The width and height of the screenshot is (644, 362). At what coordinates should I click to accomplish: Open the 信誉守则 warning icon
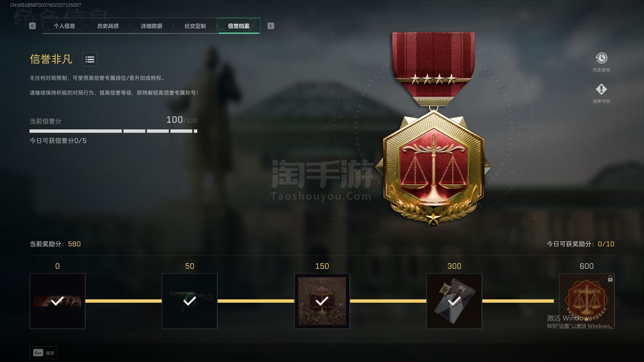[601, 90]
